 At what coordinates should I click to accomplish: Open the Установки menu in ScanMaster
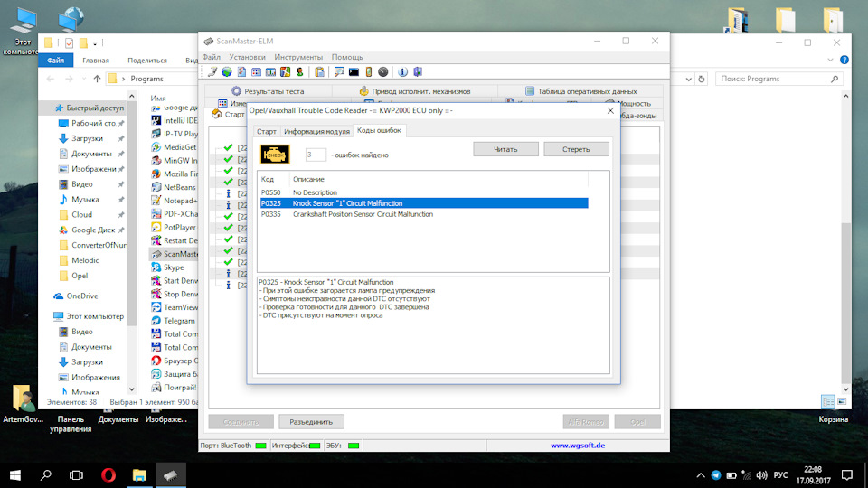(x=248, y=57)
